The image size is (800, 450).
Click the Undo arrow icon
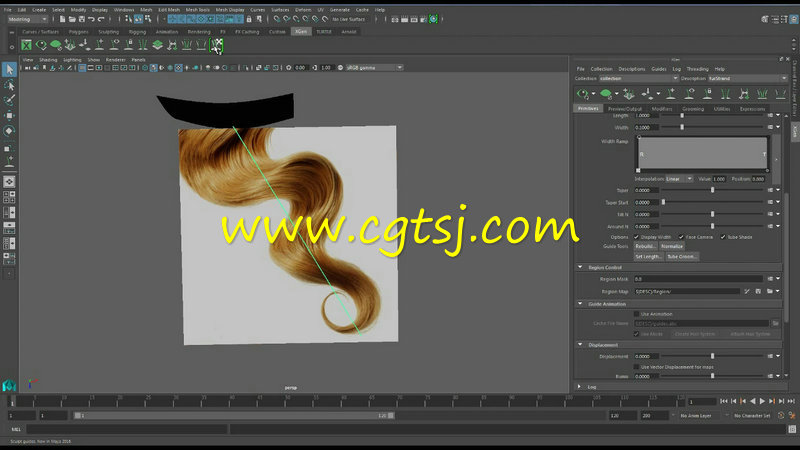(91, 19)
